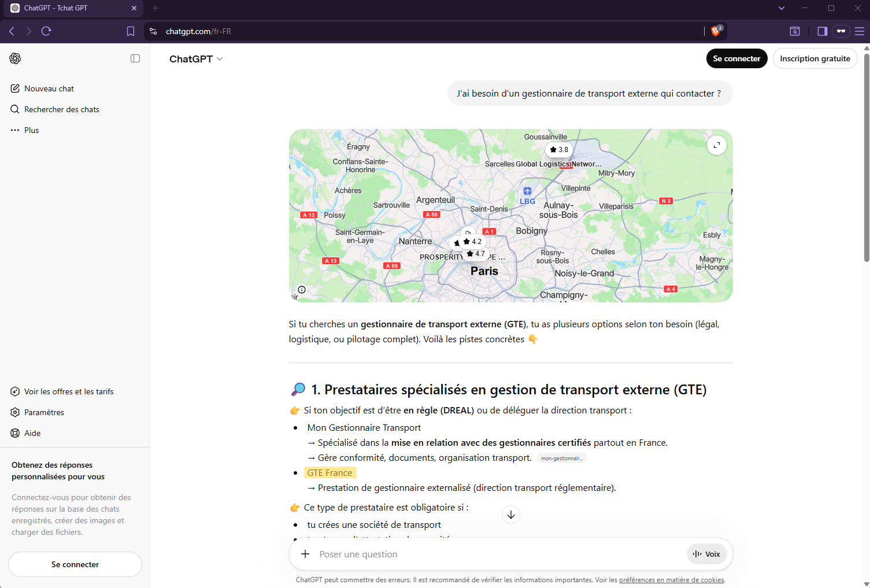Screen dimensions: 870x588
Task: Click the user message bubble text
Action: click(589, 94)
